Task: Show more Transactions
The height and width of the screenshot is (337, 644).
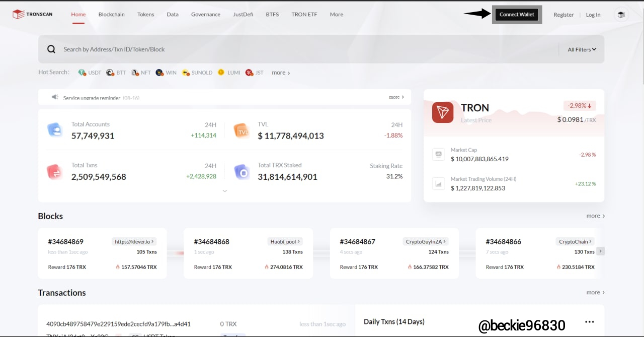Action: pos(595,292)
